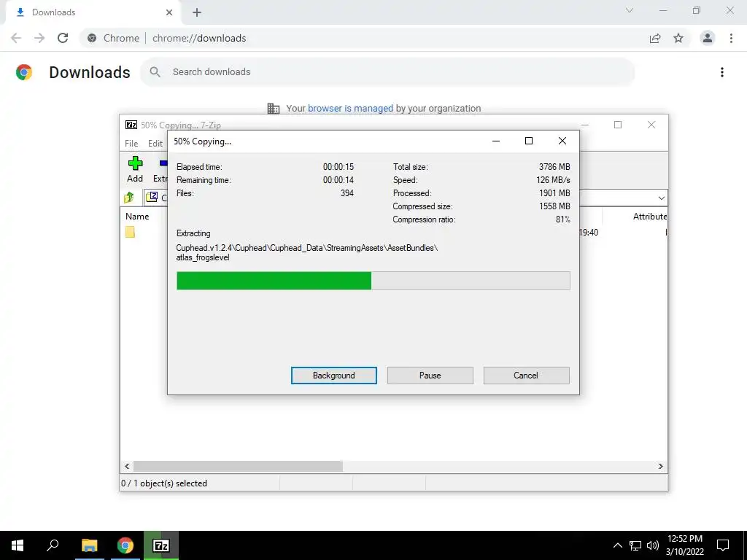The height and width of the screenshot is (560, 747).
Task: Click the Processed value 1901 MB
Action: coord(554,192)
